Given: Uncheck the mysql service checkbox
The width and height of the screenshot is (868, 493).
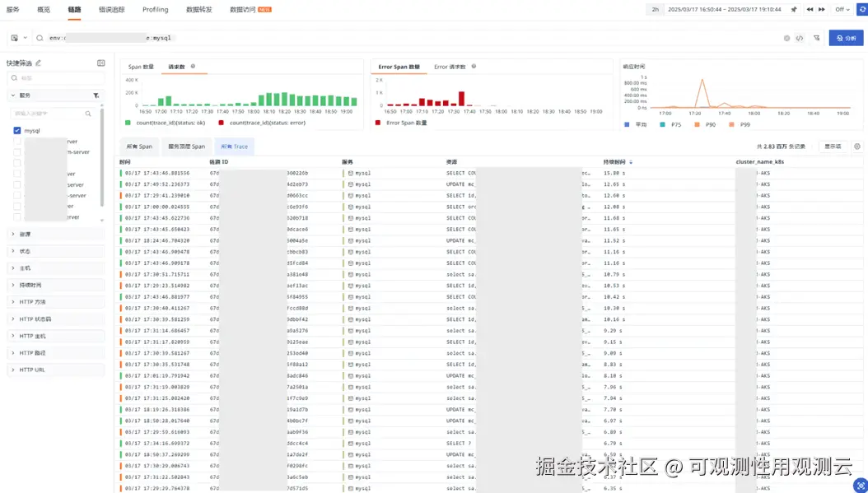Looking at the screenshot, I should coord(17,131).
